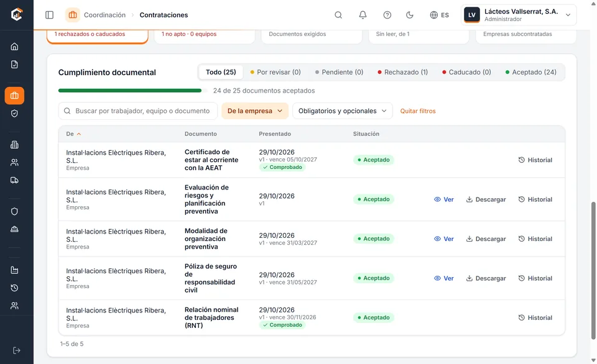
Task: Open Obligatorios y opcionales dropdown
Action: click(x=342, y=111)
